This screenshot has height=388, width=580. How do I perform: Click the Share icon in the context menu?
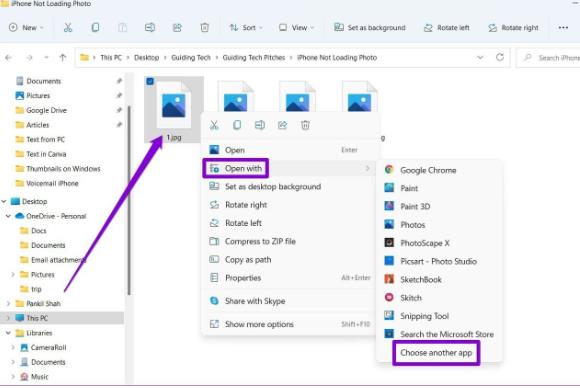point(282,125)
